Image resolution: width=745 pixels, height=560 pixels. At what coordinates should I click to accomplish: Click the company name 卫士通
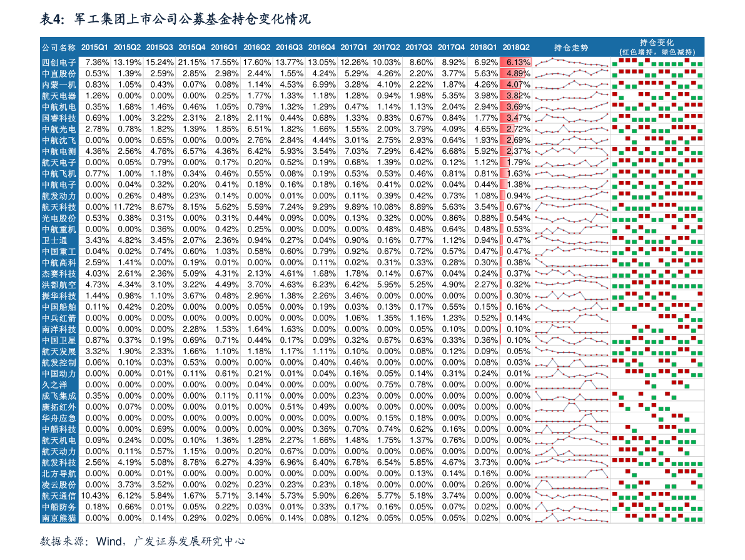54,240
